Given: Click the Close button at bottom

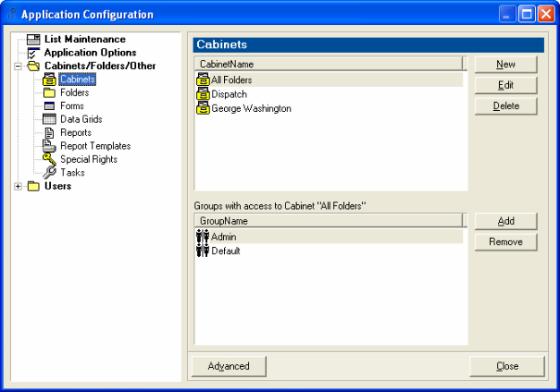Looking at the screenshot, I should click(507, 366).
